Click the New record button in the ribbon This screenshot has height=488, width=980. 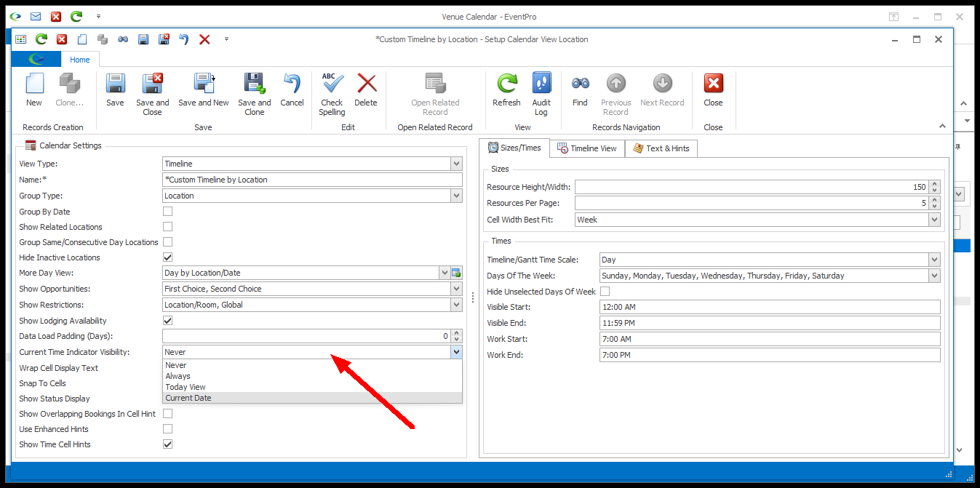pos(34,90)
